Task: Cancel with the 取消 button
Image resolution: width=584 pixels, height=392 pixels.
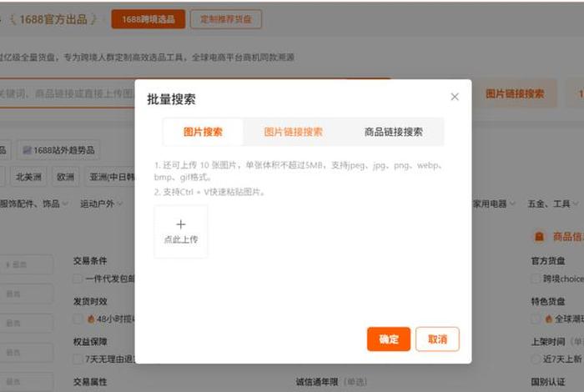Action: [437, 339]
